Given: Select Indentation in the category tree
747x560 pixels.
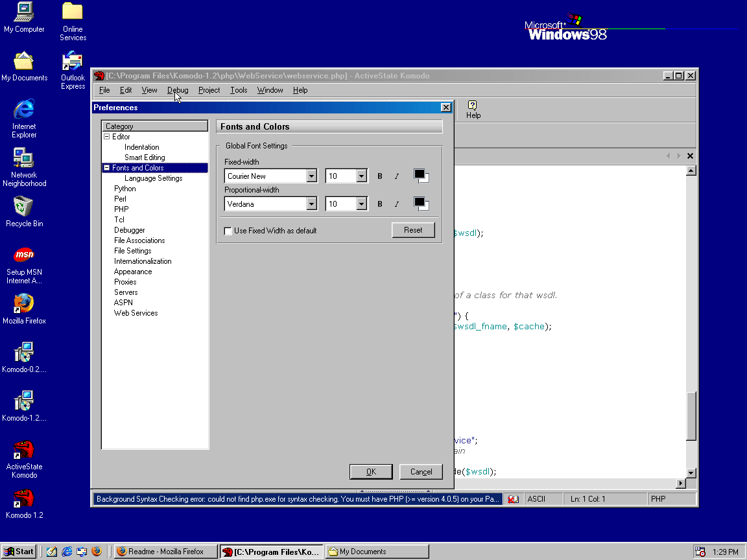Looking at the screenshot, I should tap(142, 147).
